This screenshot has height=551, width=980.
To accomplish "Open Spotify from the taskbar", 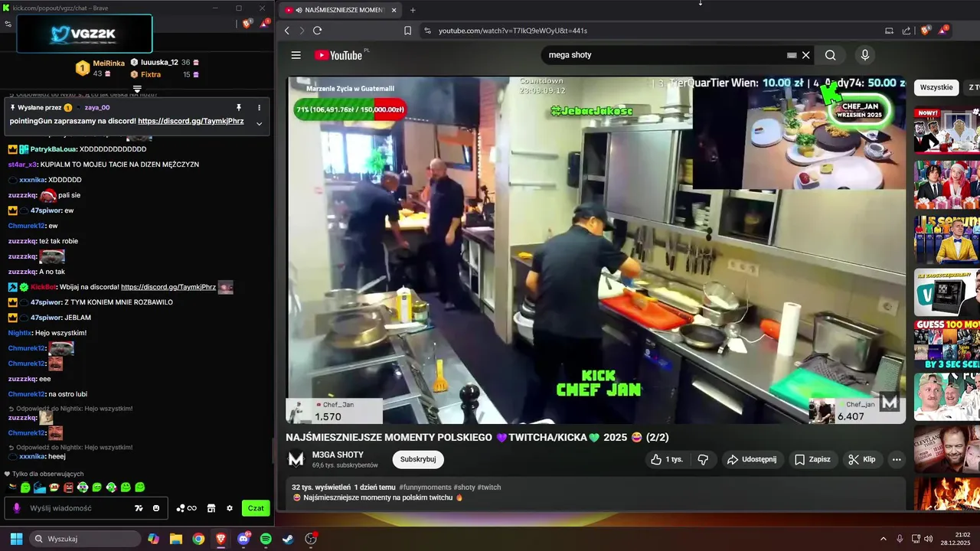I will click(x=266, y=539).
